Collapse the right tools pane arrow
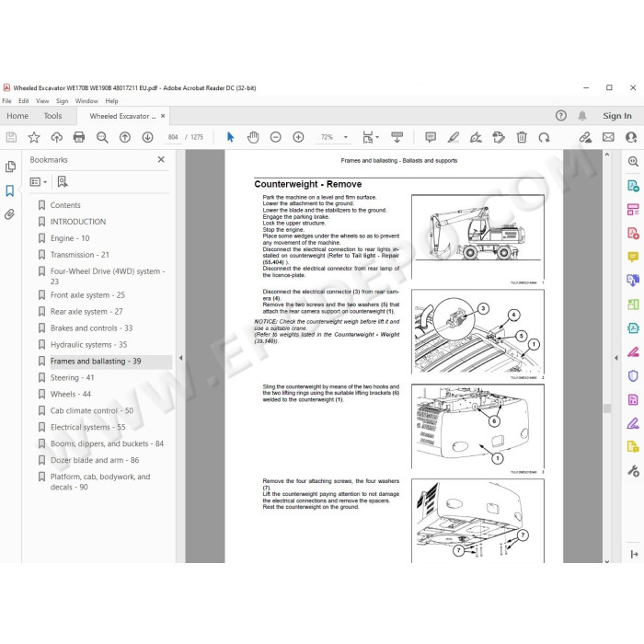 click(x=615, y=358)
